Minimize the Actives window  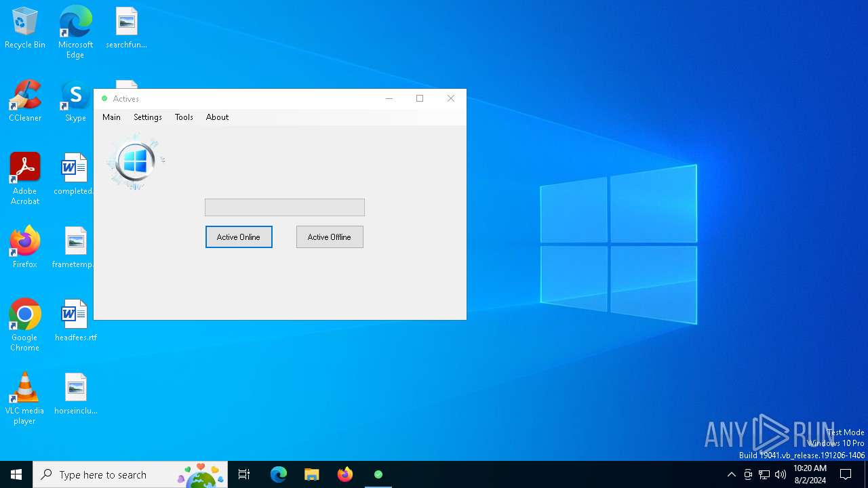(x=389, y=99)
